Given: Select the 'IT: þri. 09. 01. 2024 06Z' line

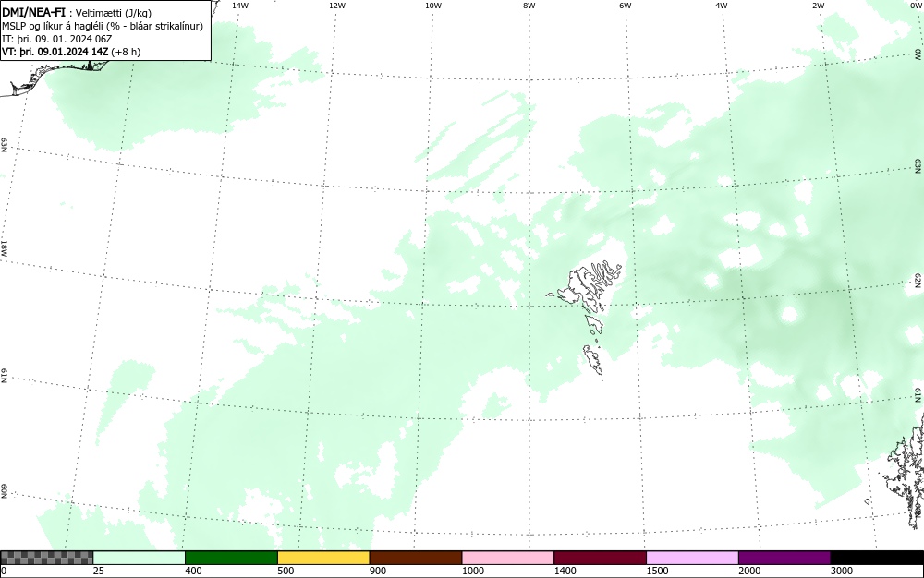Looking at the screenshot, I should pos(56,39).
